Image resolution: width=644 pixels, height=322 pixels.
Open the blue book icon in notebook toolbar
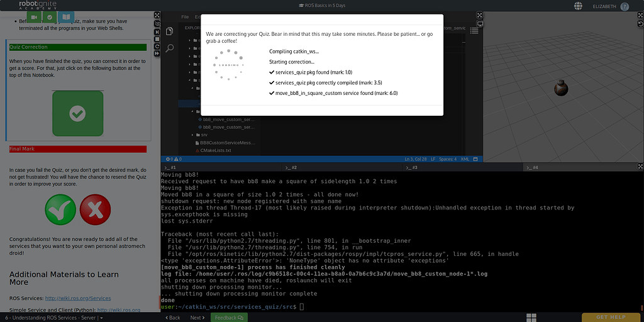tap(66, 17)
